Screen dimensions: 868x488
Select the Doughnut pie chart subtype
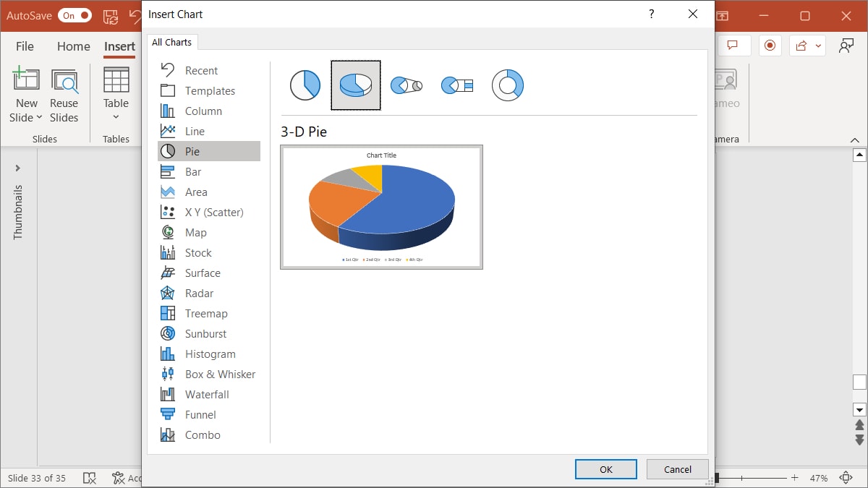508,85
